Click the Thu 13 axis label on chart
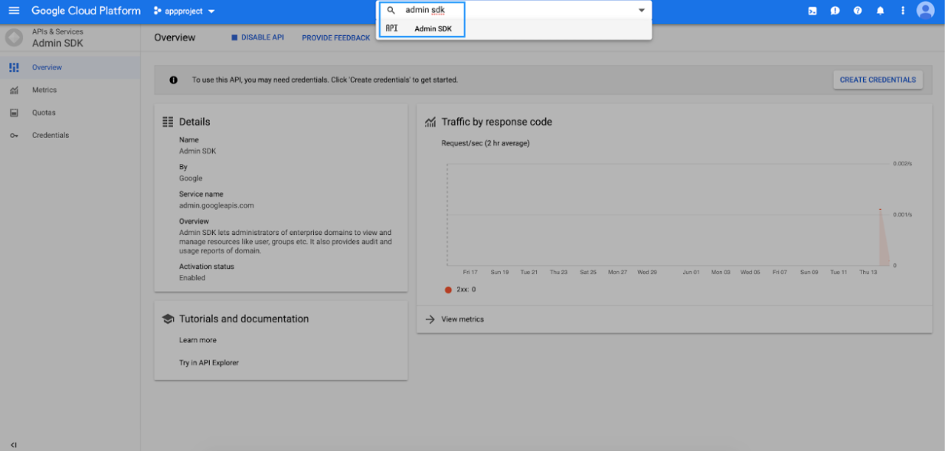The width and height of the screenshot is (945, 452). (868, 272)
